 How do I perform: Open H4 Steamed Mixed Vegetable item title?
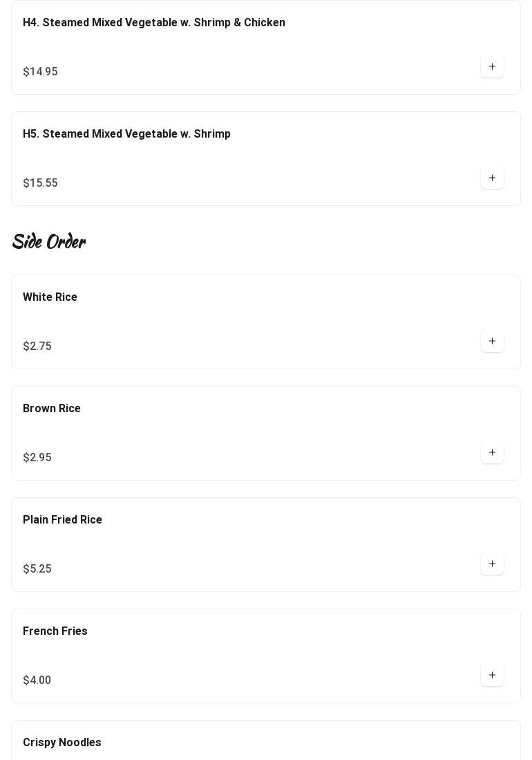click(153, 23)
